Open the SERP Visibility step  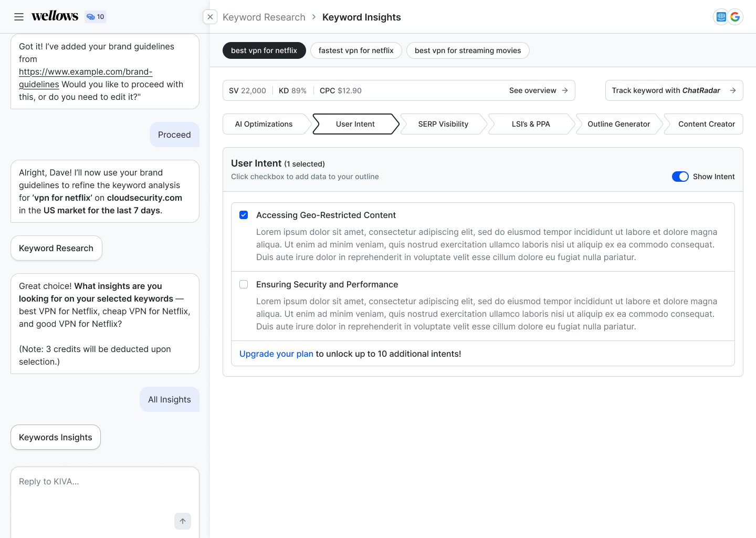point(443,124)
